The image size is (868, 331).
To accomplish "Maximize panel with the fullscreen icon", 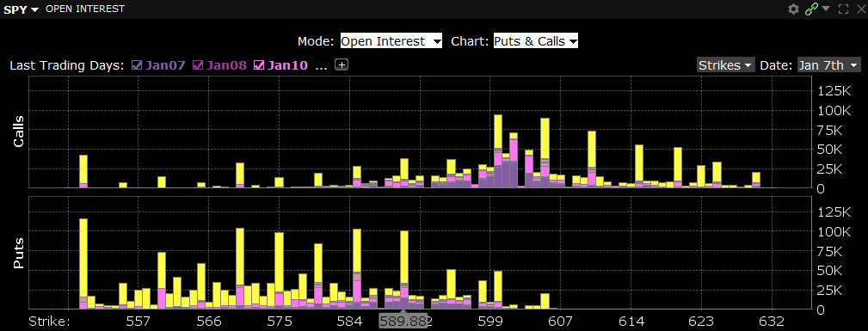I will pos(844,9).
